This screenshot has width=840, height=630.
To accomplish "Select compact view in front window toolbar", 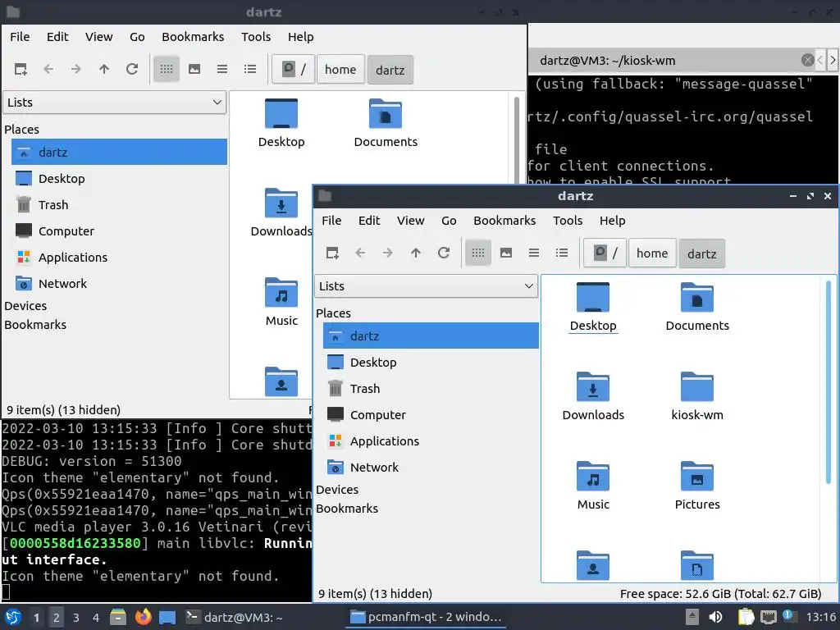I will click(x=533, y=253).
